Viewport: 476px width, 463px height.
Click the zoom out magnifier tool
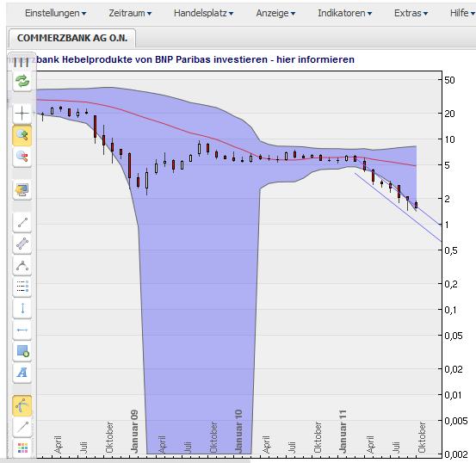click(22, 157)
